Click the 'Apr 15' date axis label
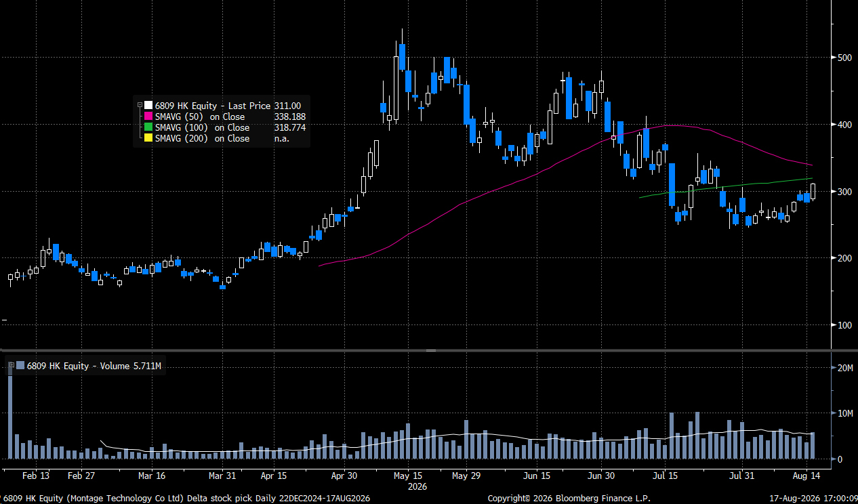This screenshot has width=858, height=504. point(274,476)
